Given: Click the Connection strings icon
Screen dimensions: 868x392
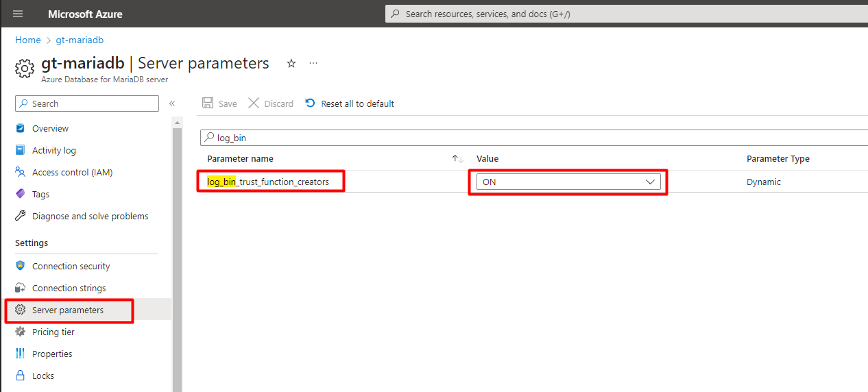Looking at the screenshot, I should 20,288.
